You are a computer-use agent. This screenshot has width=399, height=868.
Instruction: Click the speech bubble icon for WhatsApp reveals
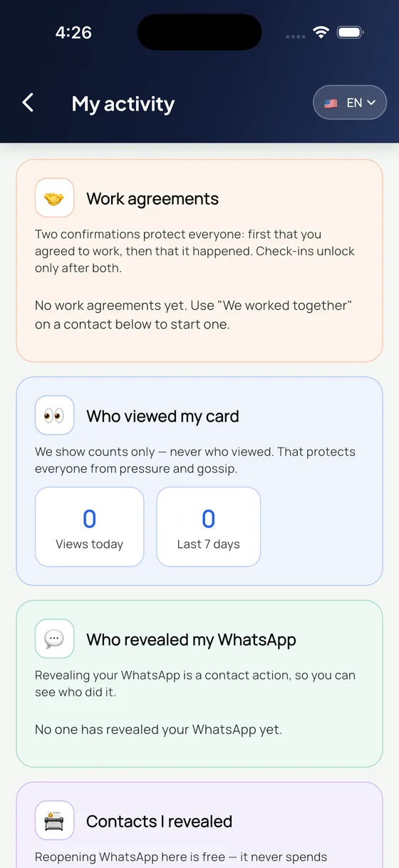pyautogui.click(x=54, y=639)
